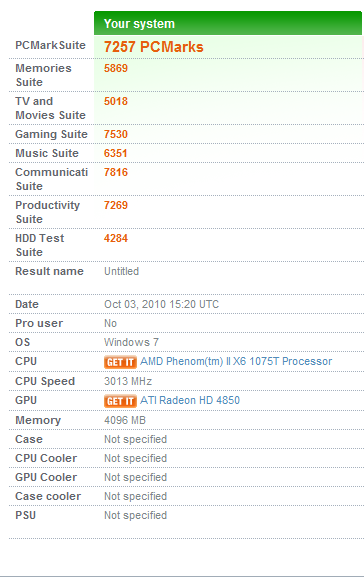364x577 pixels.
Task: Click the Gaming Suite score 7530
Action: (116, 134)
